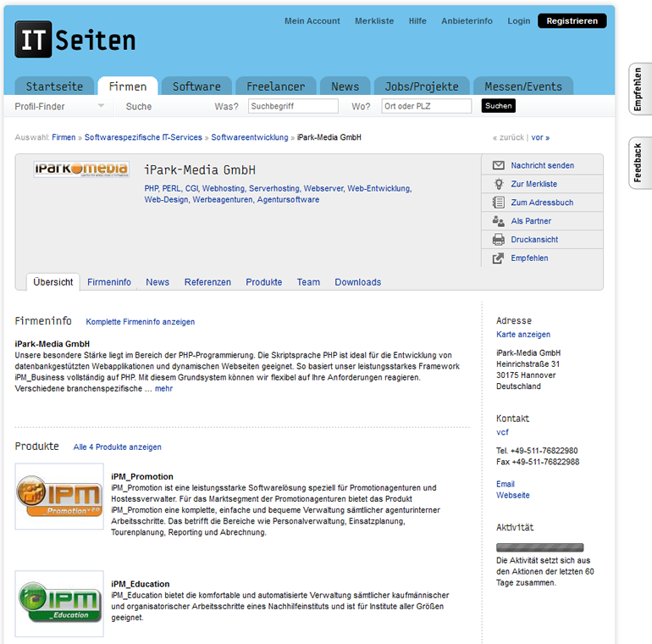Open the Messen/Events main tab
Viewport: 652px width, 644px height.
[x=523, y=86]
